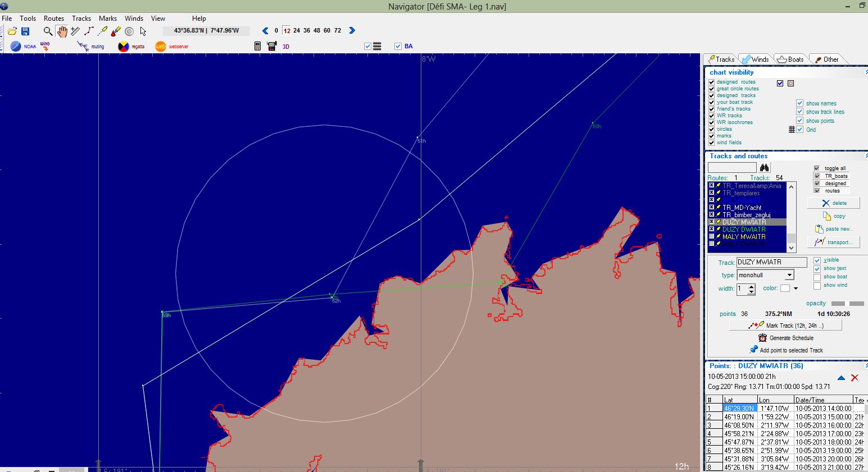Image resolution: width=868 pixels, height=472 pixels.
Task: Increase track width with stepper
Action: 751,286
